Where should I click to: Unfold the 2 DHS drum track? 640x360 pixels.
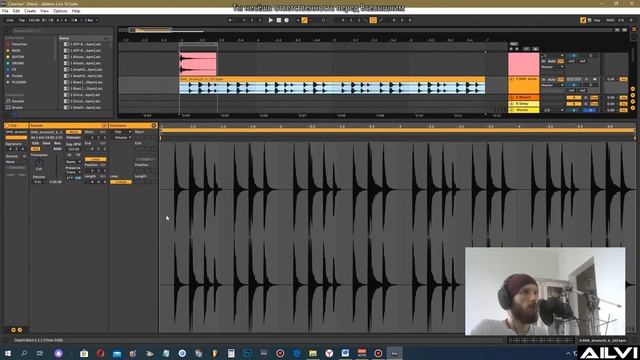[512, 79]
